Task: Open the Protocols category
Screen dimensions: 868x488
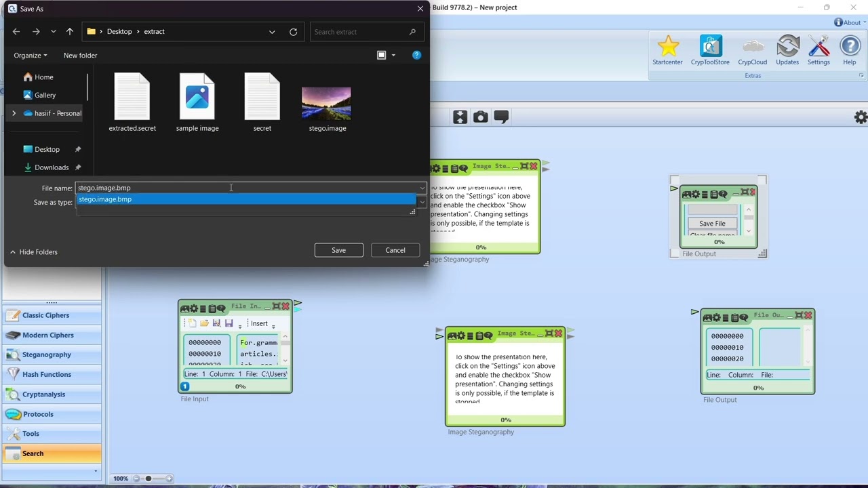Action: (52, 414)
